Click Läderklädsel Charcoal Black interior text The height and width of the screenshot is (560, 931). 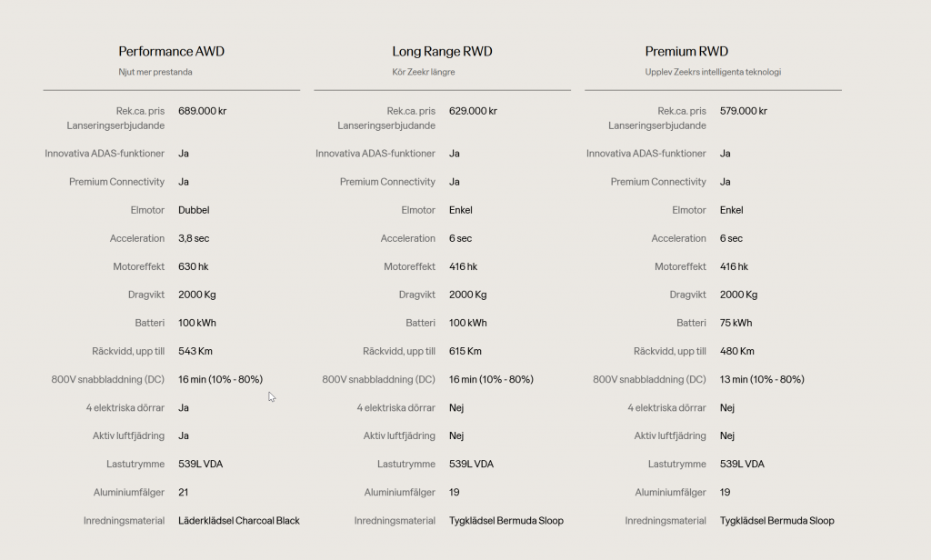tap(238, 521)
